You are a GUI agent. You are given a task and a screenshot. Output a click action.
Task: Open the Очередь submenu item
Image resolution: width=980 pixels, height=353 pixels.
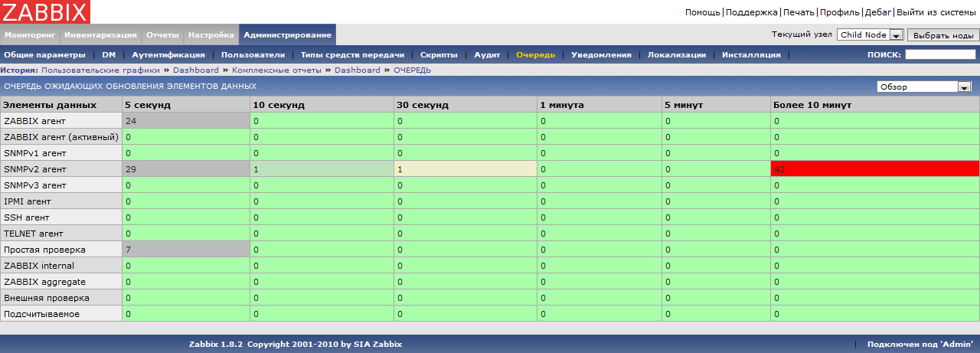(535, 55)
